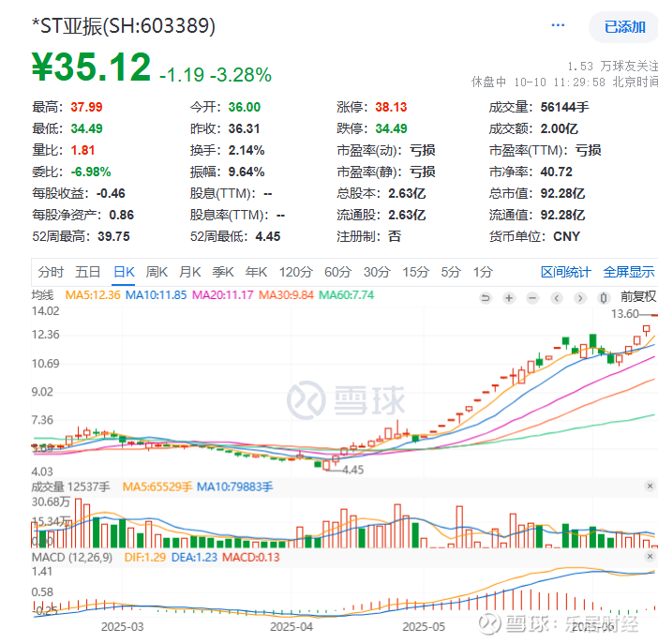Click the MA20:11.17 moving average label
Screen dimensions: 658x644
[222, 295]
